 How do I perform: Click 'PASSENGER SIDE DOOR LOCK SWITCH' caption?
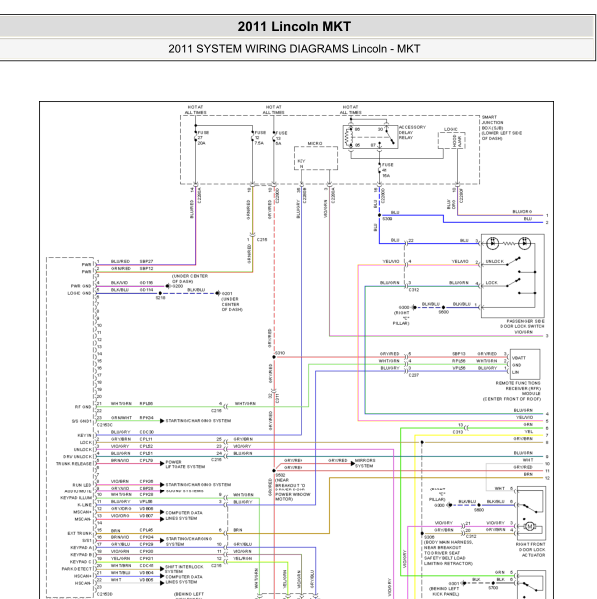click(522, 324)
